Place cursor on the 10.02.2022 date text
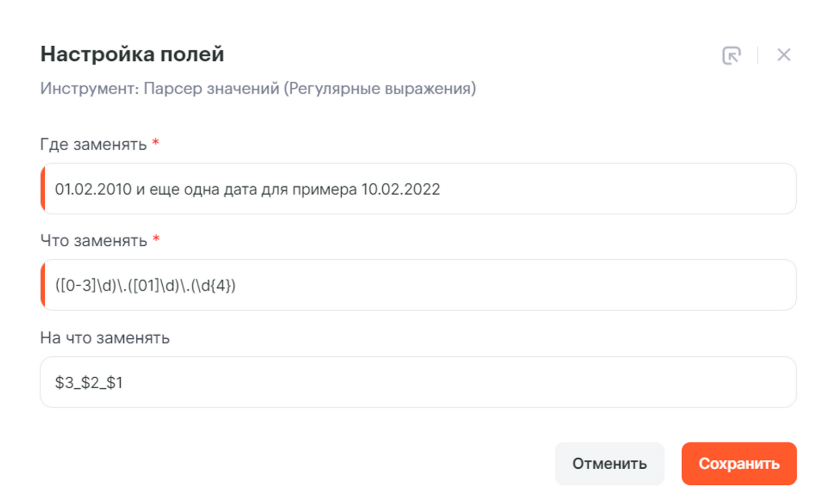Screen dimensions: 832x504 pyautogui.click(x=400, y=189)
